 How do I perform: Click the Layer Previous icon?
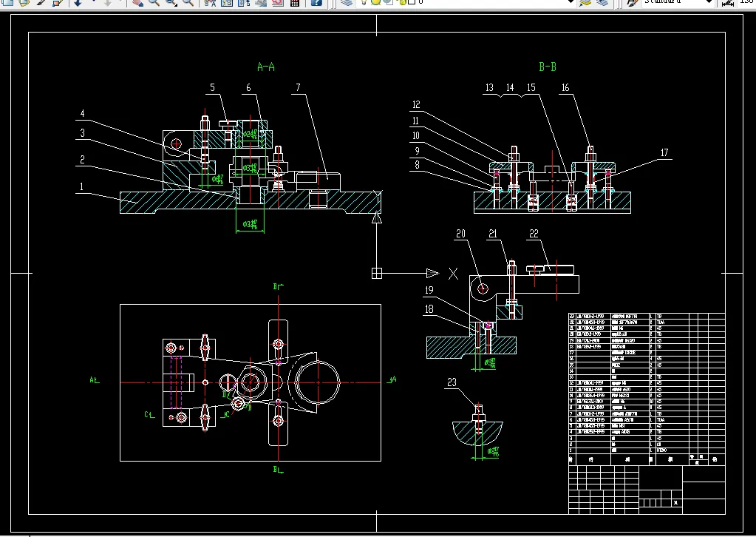[602, 2]
